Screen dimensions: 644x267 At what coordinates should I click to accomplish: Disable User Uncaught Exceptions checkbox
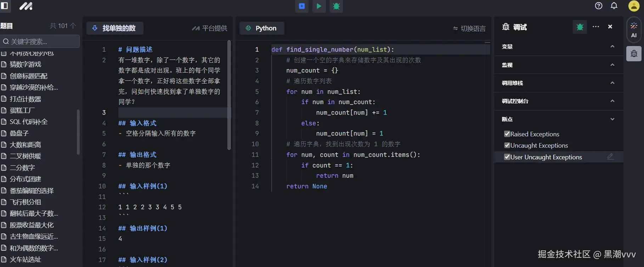507,157
